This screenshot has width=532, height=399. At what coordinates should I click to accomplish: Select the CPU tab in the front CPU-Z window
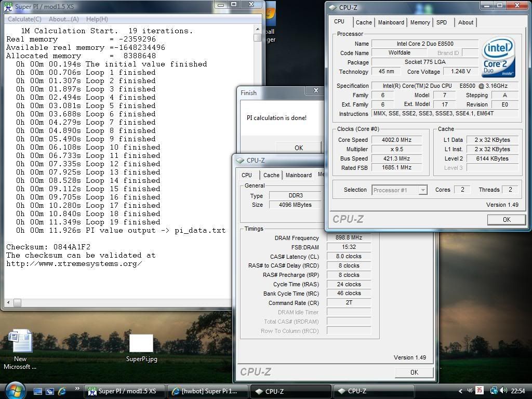coord(339,21)
